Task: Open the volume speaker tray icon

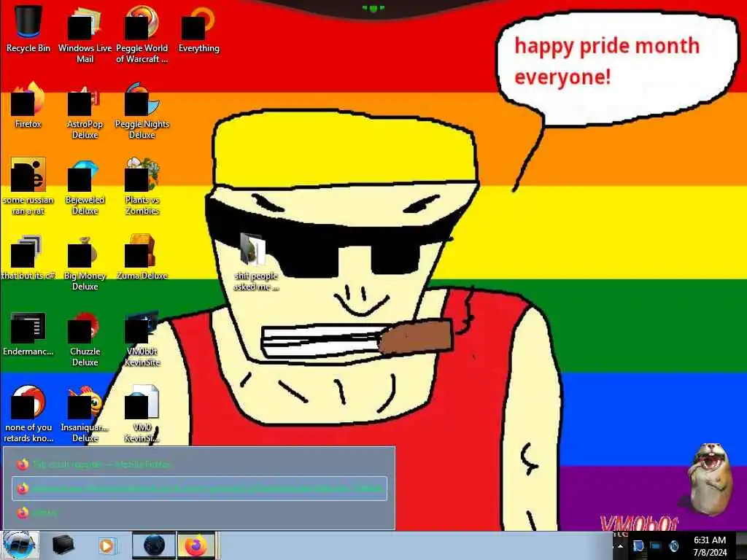Action: tap(673, 546)
